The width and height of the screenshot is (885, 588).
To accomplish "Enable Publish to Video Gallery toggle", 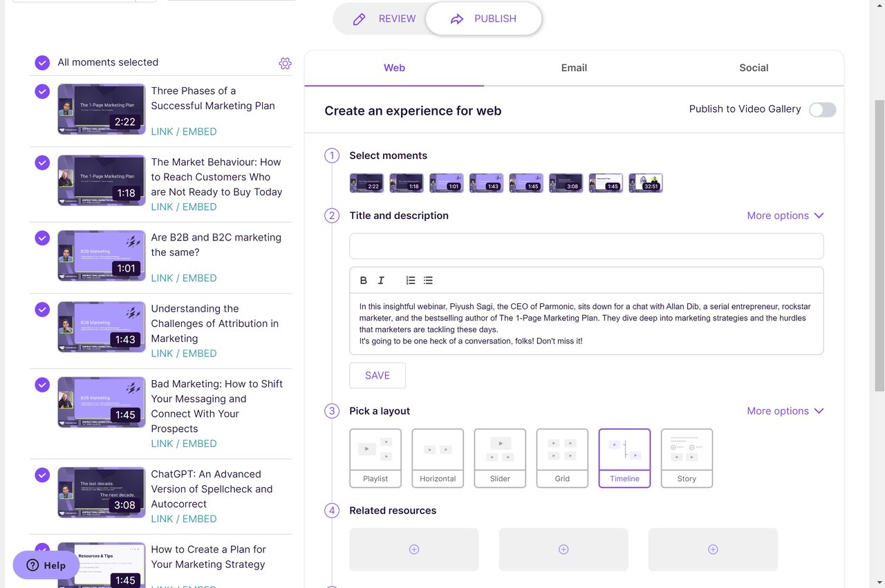I will (822, 110).
